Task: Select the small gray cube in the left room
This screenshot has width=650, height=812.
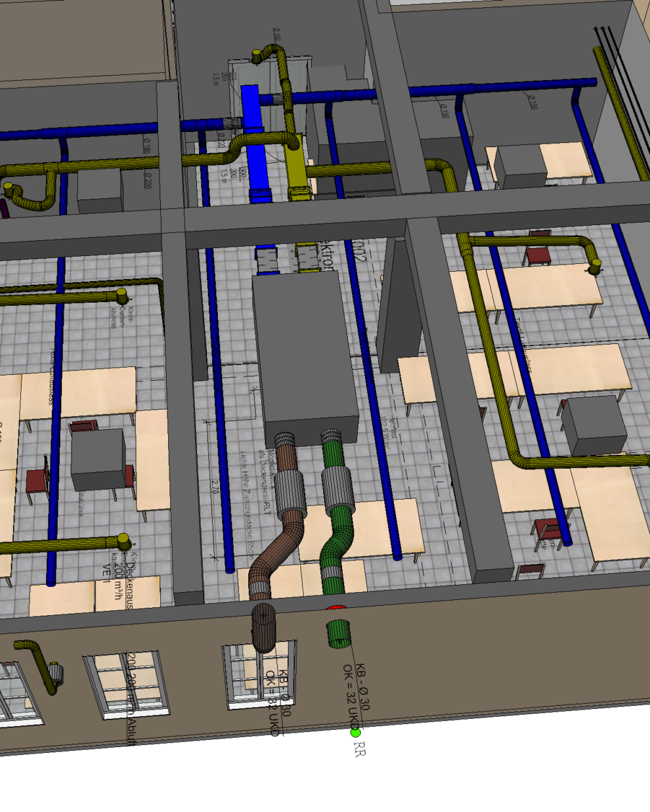Action: (98, 459)
